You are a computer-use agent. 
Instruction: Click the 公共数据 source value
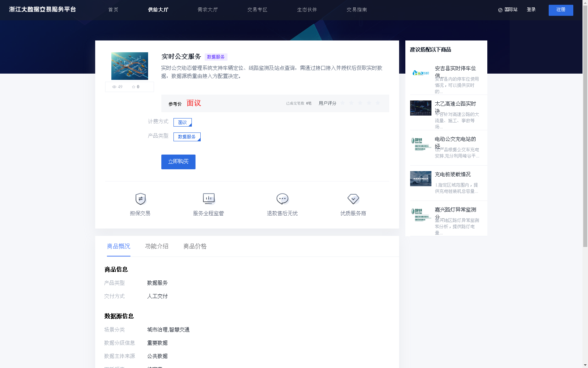tap(157, 356)
